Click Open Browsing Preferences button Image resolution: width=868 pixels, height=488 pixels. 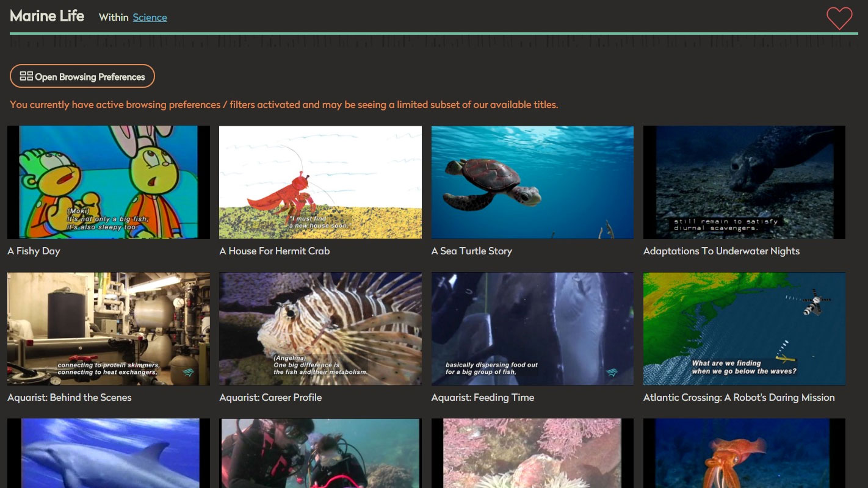click(x=82, y=76)
